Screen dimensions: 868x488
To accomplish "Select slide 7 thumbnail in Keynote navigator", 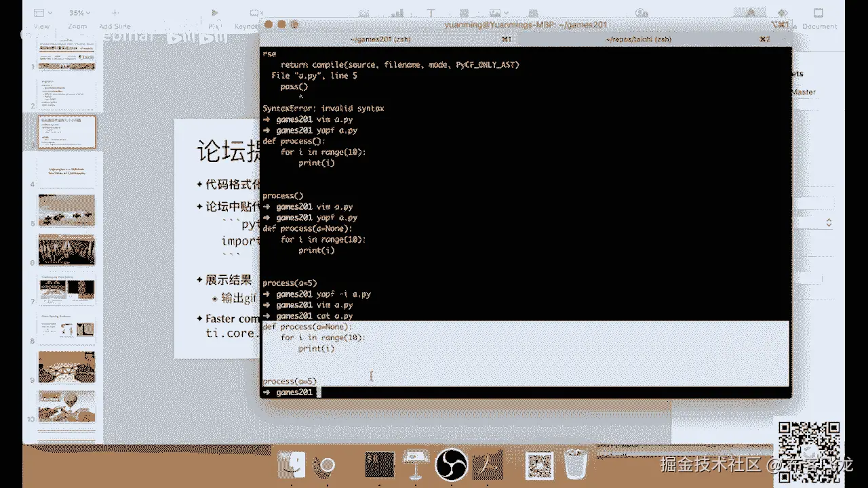I will tap(66, 288).
